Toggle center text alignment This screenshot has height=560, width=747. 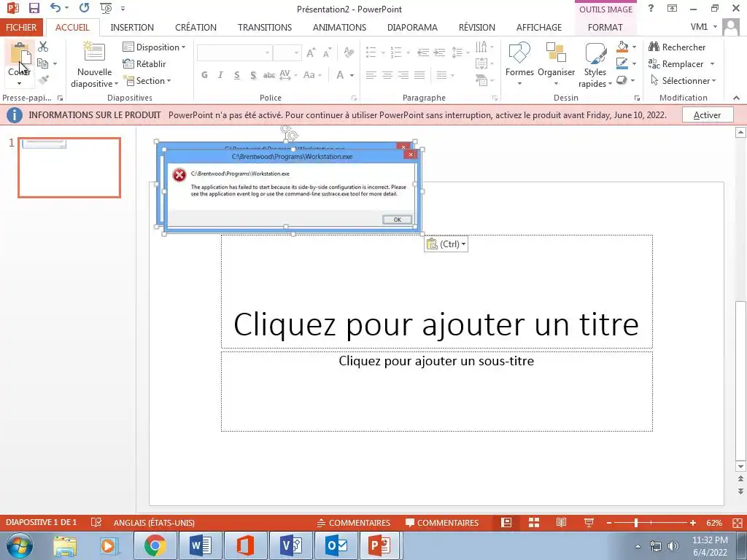pos(387,75)
